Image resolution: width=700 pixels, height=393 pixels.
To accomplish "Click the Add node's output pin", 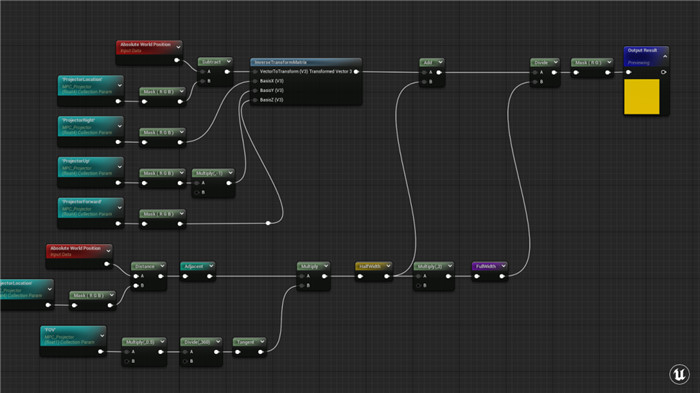I will (439, 72).
